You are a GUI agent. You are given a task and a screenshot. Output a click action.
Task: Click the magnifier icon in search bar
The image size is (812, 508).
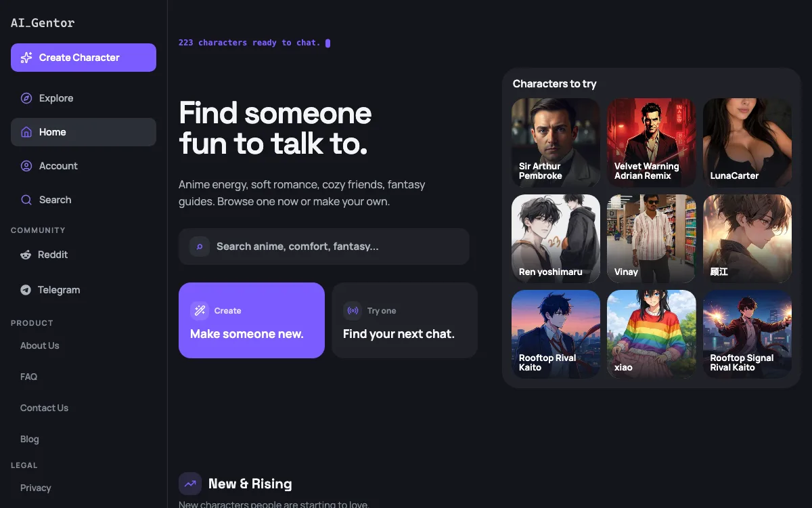[x=200, y=247]
